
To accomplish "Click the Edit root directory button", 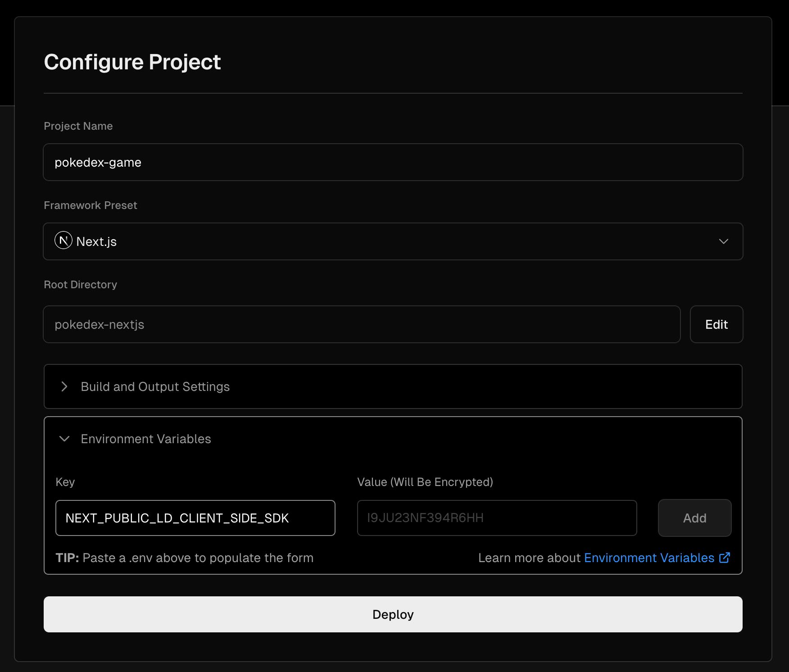I will tap(716, 324).
